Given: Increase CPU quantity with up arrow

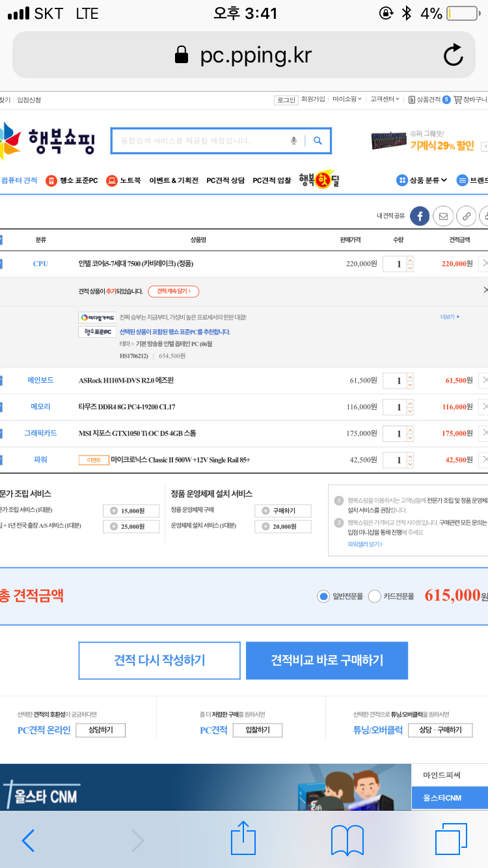Looking at the screenshot, I should [410, 260].
